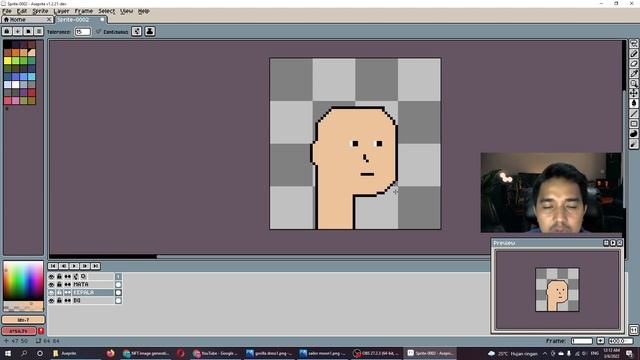Toggle continuous cels on MATA layer
The image size is (640, 360).
pos(67,284)
